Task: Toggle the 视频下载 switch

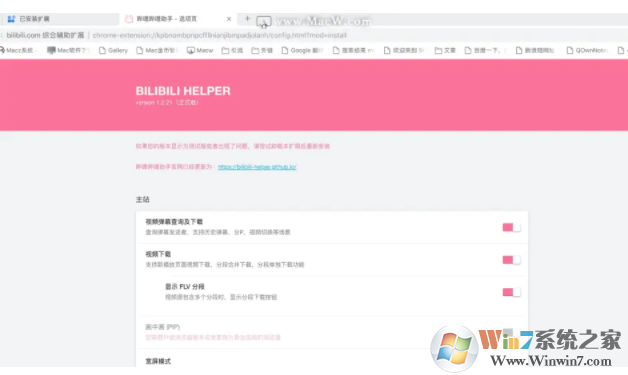Action: tap(511, 260)
